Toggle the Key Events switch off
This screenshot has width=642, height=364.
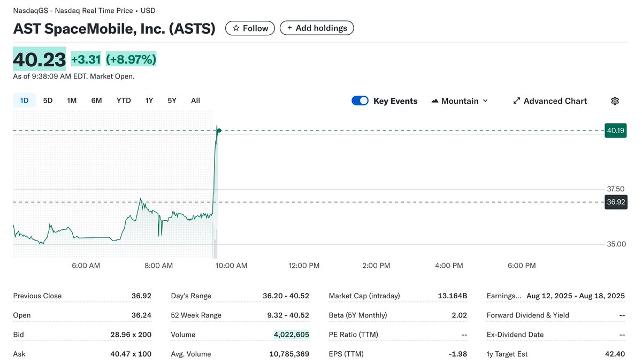[x=360, y=100]
